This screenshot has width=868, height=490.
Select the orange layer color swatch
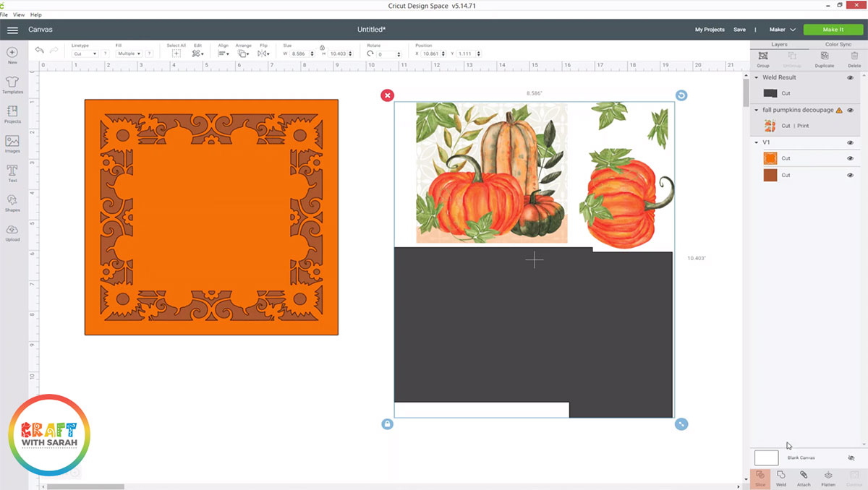coord(770,158)
